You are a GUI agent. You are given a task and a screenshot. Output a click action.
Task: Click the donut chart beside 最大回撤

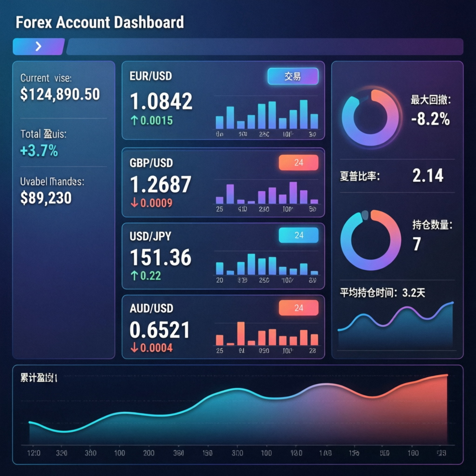(370, 118)
